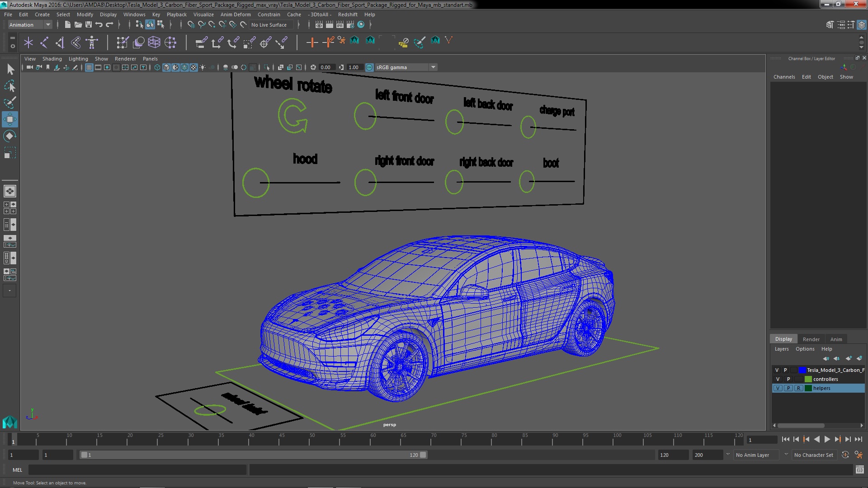Toggle playback P of controllers layer

pyautogui.click(x=788, y=379)
